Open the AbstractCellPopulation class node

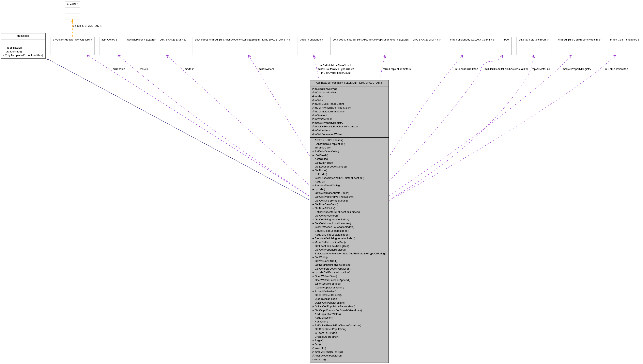click(x=349, y=83)
